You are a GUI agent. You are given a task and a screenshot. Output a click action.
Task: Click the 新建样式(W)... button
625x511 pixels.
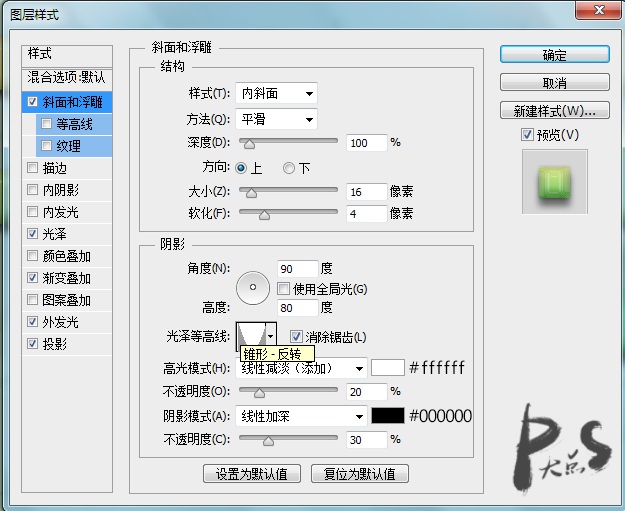554,110
